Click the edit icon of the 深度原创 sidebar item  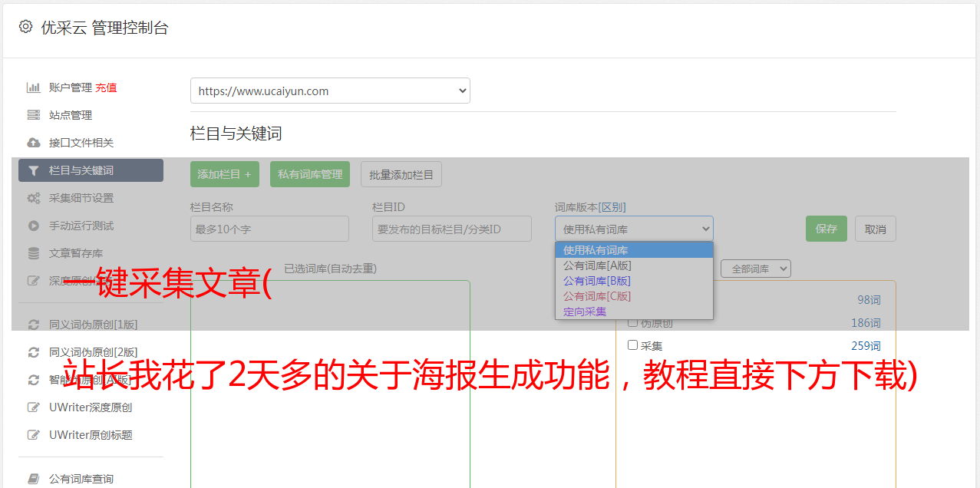click(x=33, y=281)
